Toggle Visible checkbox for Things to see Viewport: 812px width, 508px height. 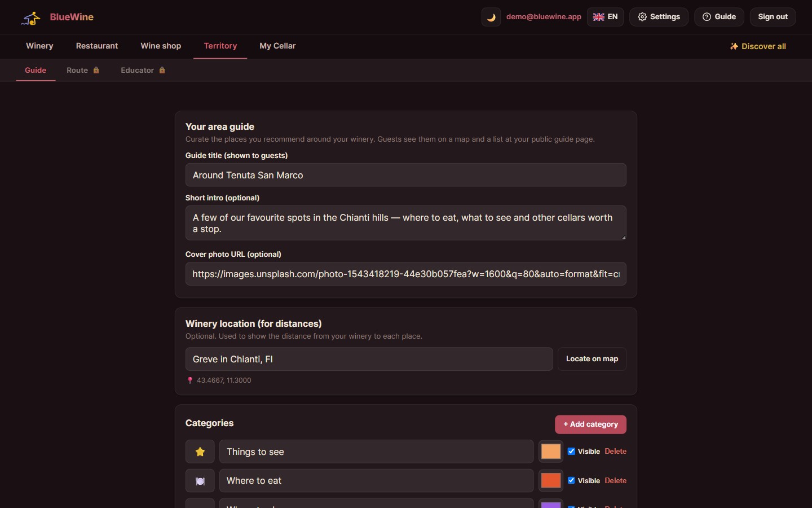point(571,451)
